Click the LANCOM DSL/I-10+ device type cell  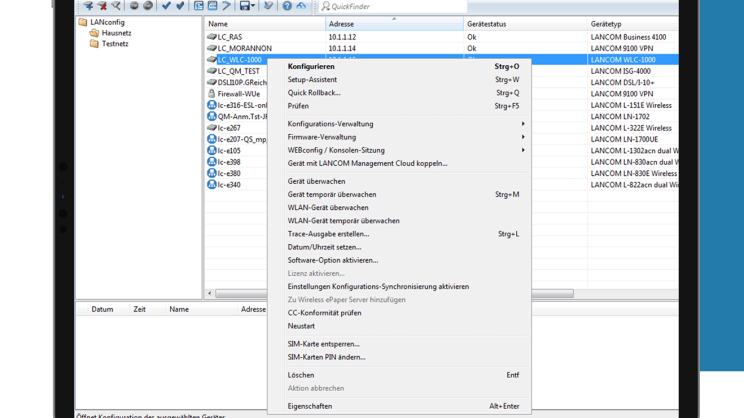622,83
